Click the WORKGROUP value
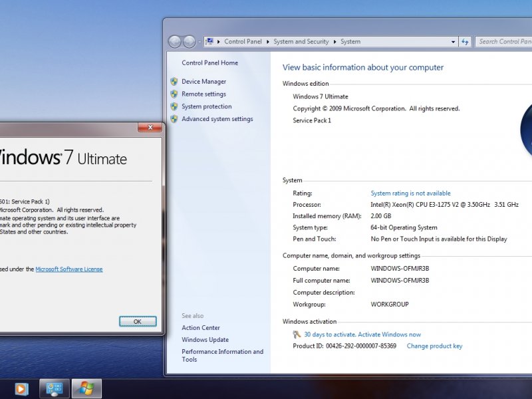This screenshot has width=532, height=399. coord(390,305)
